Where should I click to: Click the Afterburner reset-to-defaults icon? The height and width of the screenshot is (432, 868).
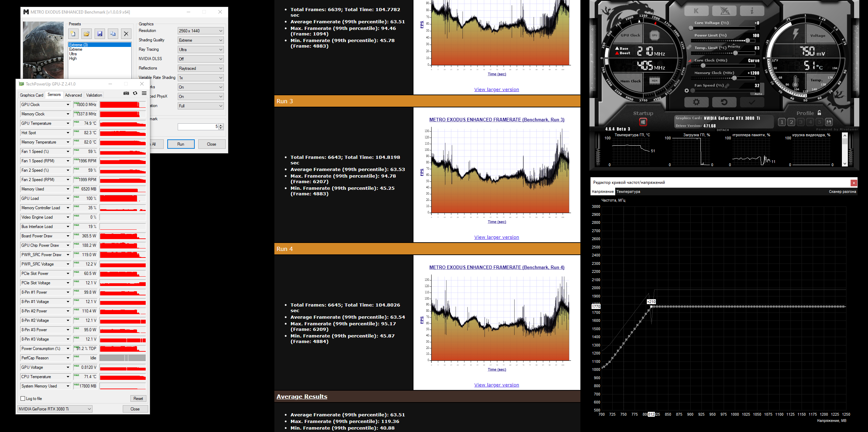[724, 102]
